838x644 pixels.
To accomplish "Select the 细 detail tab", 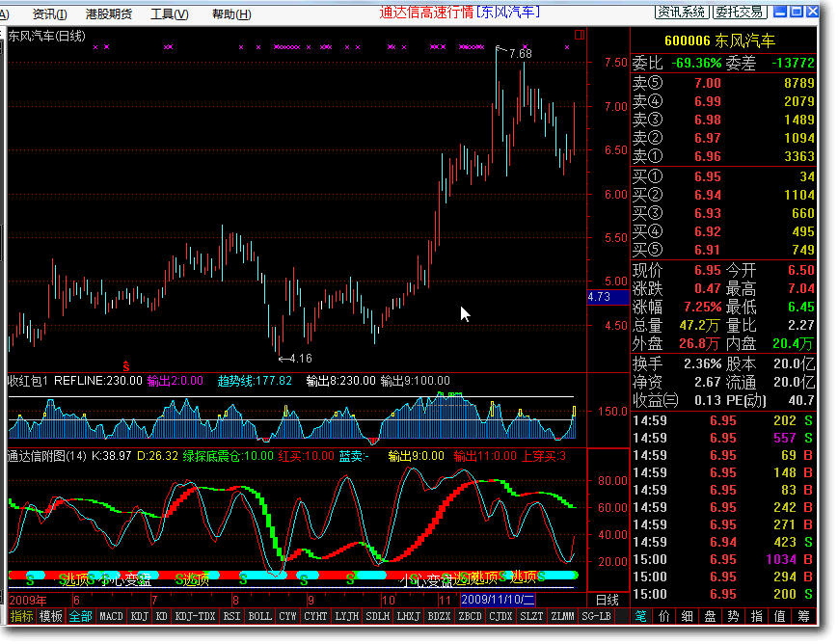I will tap(688, 616).
